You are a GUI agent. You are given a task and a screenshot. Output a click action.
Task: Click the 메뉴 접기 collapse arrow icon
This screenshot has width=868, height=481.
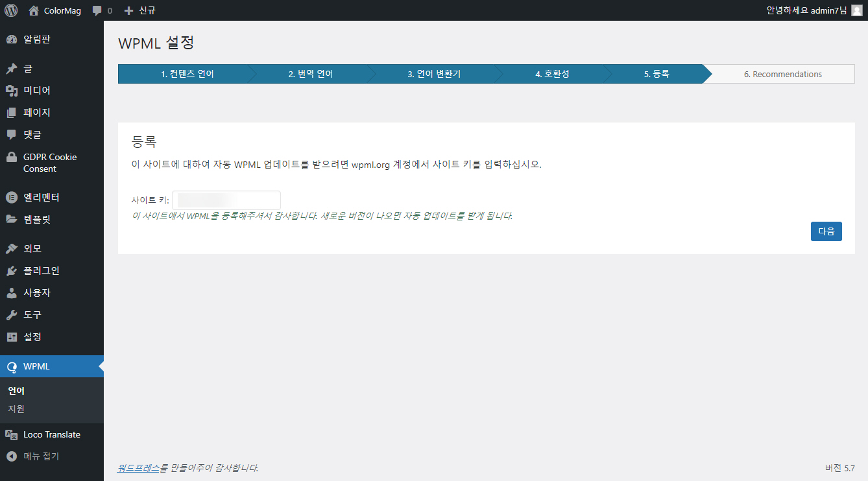click(x=12, y=456)
